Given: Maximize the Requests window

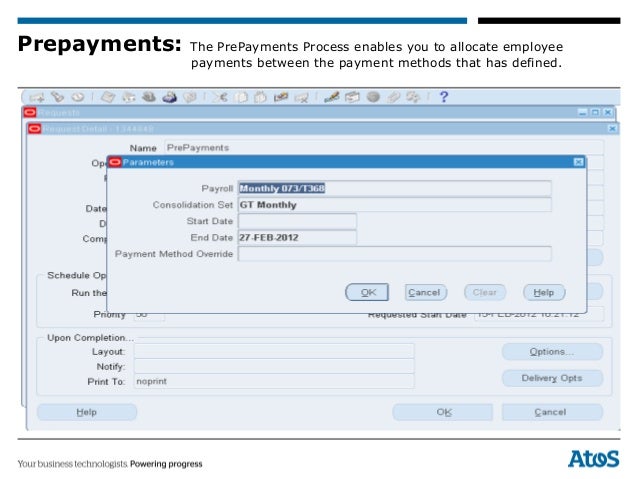Looking at the screenshot, I should click(x=595, y=112).
